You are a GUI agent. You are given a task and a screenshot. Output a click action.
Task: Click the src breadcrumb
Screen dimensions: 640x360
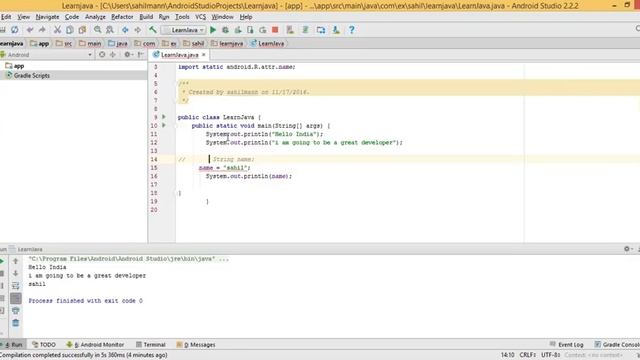click(64, 43)
